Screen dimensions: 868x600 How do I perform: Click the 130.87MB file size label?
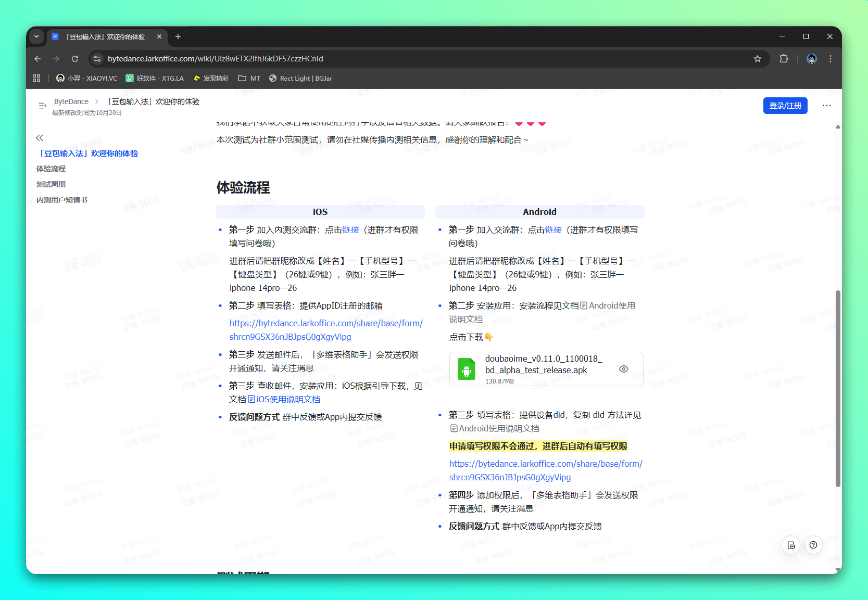pos(499,381)
